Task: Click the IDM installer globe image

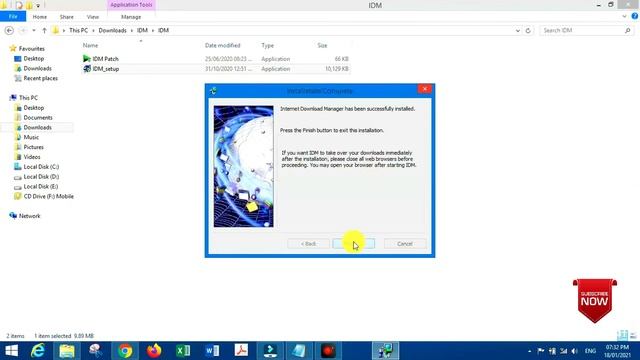Action: 244,166
